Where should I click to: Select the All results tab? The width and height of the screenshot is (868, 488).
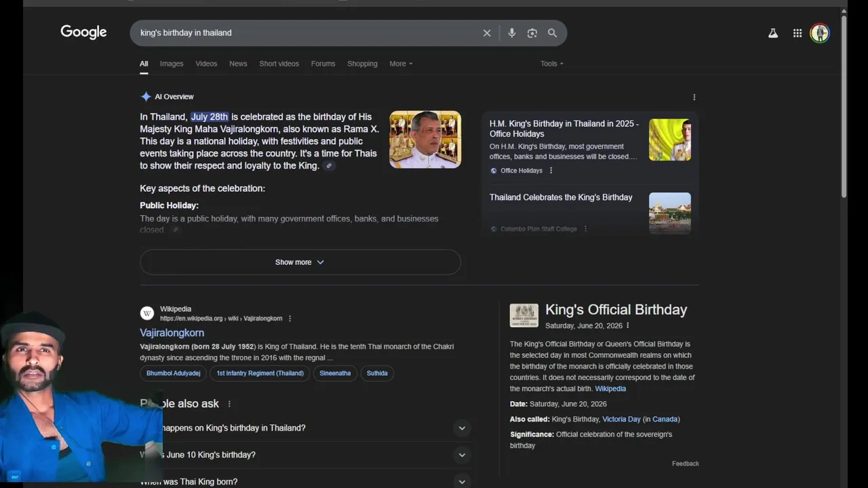144,64
